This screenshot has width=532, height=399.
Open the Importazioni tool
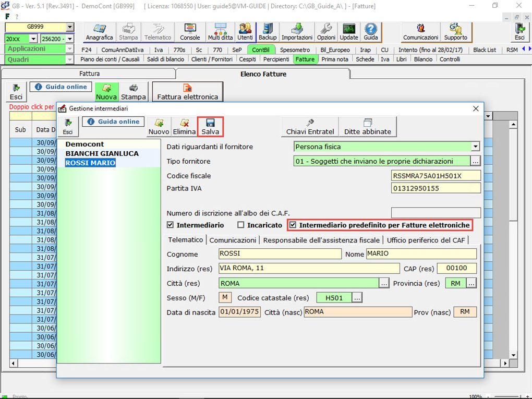pos(297,32)
